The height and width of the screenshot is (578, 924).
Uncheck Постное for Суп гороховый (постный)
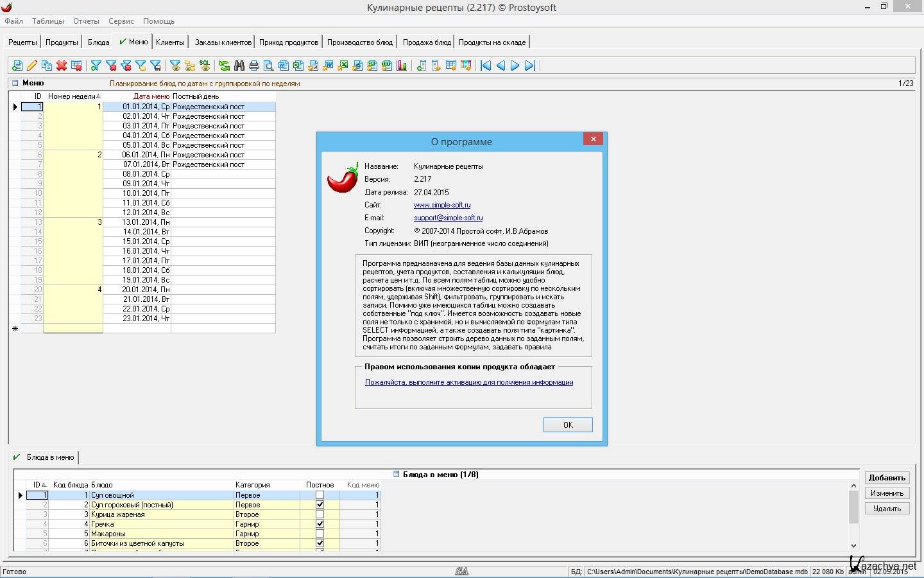(320, 505)
